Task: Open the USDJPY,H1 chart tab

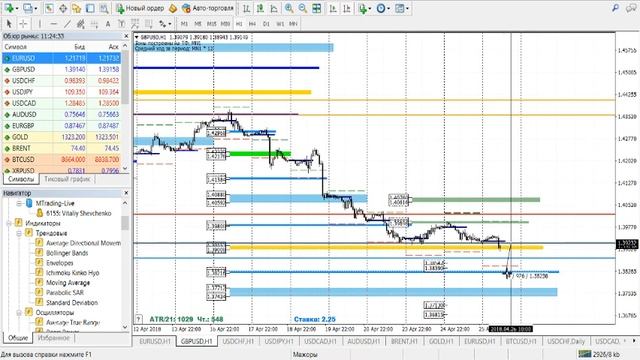Action: pyautogui.click(x=279, y=341)
